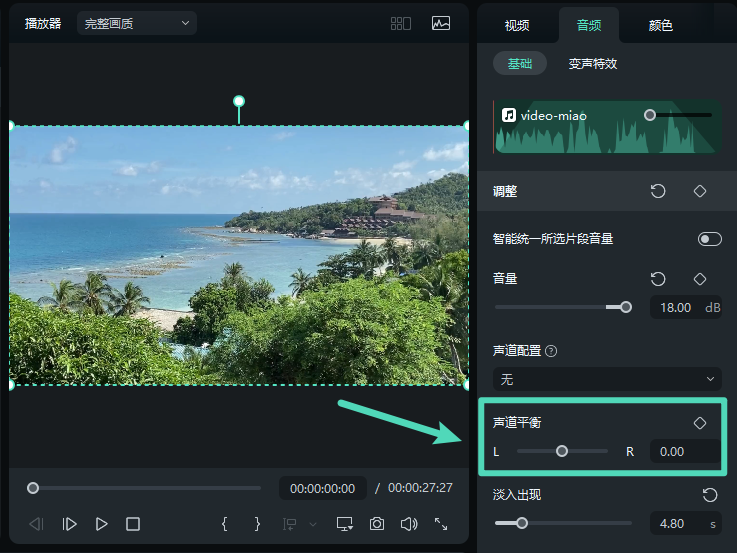Switch to the 音频 tab
737x553 pixels.
tap(588, 25)
